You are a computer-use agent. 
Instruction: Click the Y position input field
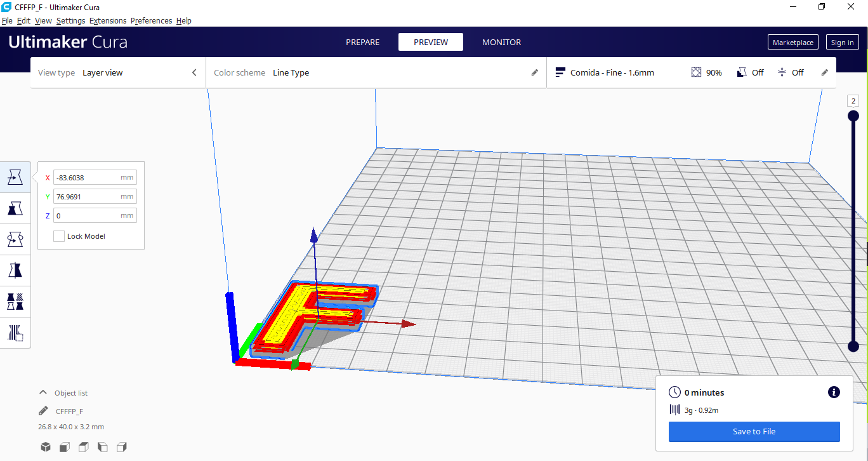pos(95,197)
